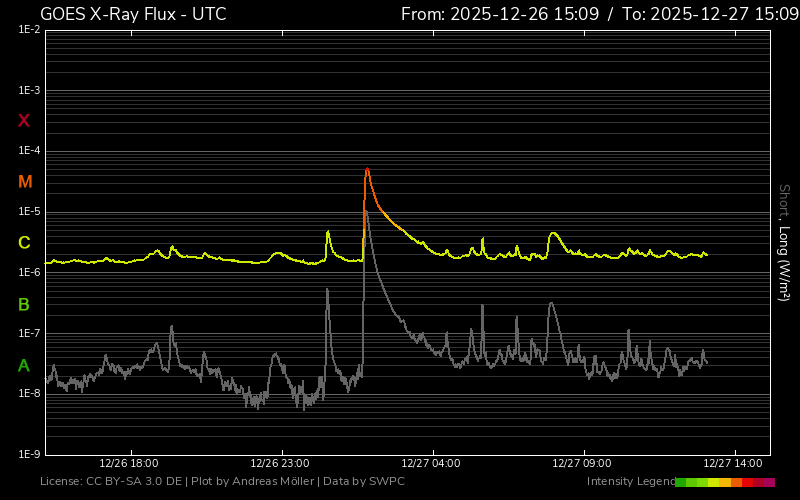Click the red X flare class label

[24, 121]
